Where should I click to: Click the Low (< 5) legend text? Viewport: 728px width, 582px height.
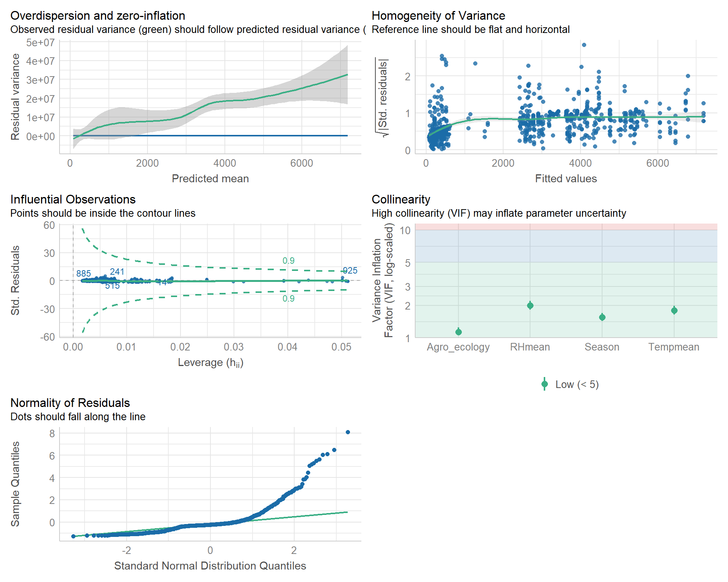tap(577, 384)
